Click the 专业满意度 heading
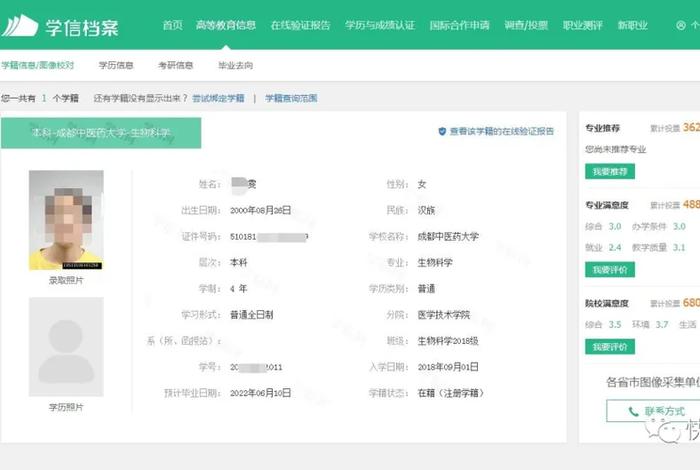Viewport: 700px width, 470px height. tap(607, 205)
